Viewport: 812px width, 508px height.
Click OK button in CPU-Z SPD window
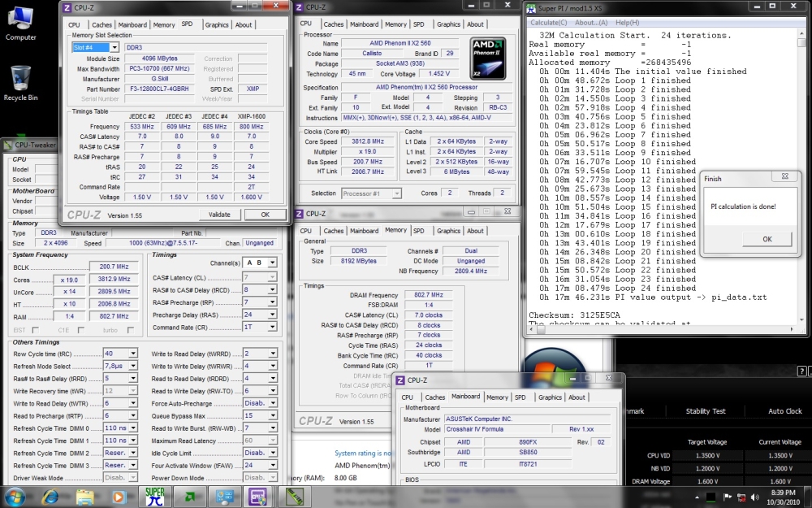pos(266,215)
